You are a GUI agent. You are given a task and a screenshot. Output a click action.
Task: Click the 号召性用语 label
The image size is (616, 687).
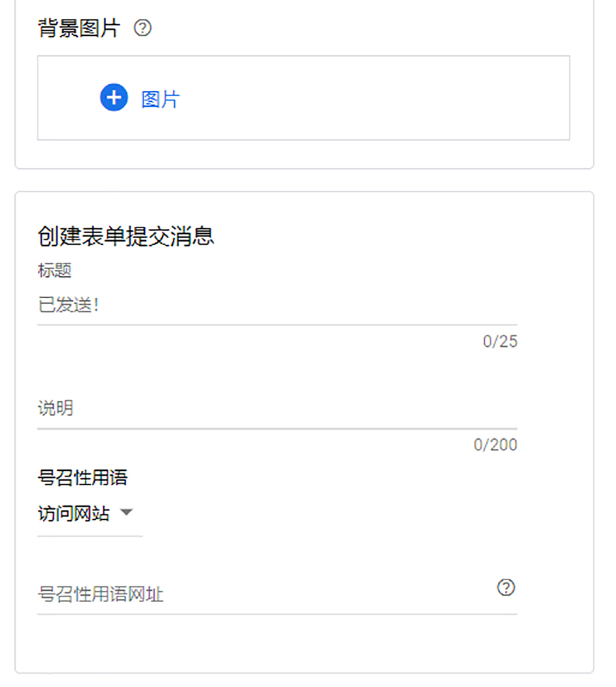[82, 478]
